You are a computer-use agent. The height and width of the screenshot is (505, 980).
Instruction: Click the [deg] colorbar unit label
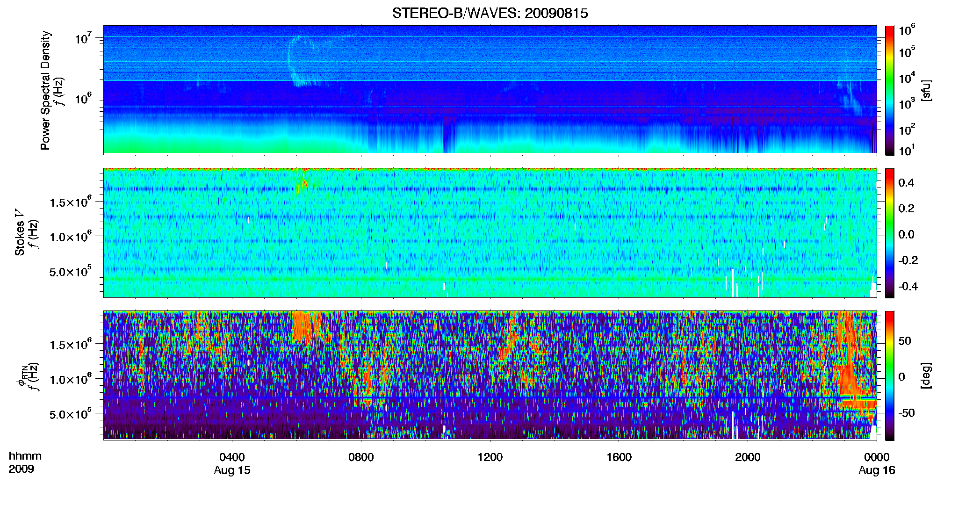pyautogui.click(x=926, y=375)
